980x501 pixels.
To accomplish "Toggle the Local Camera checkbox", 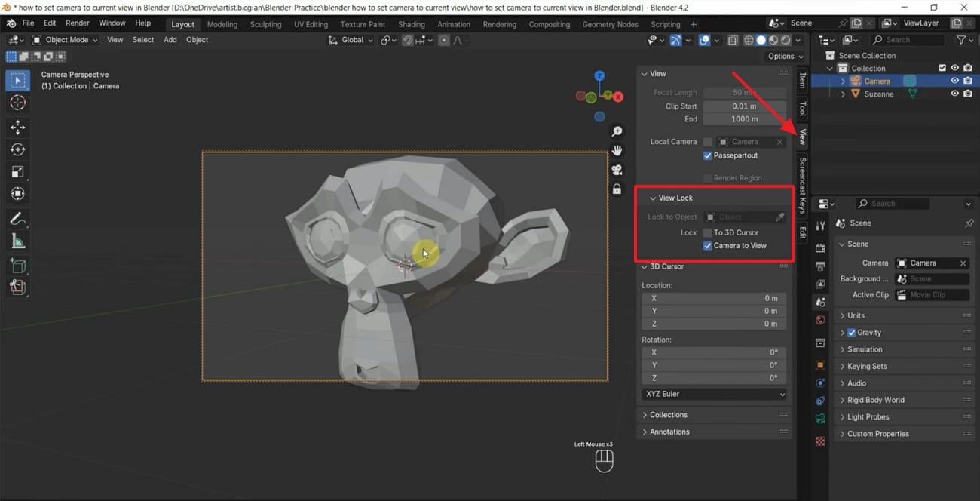I will [x=707, y=142].
